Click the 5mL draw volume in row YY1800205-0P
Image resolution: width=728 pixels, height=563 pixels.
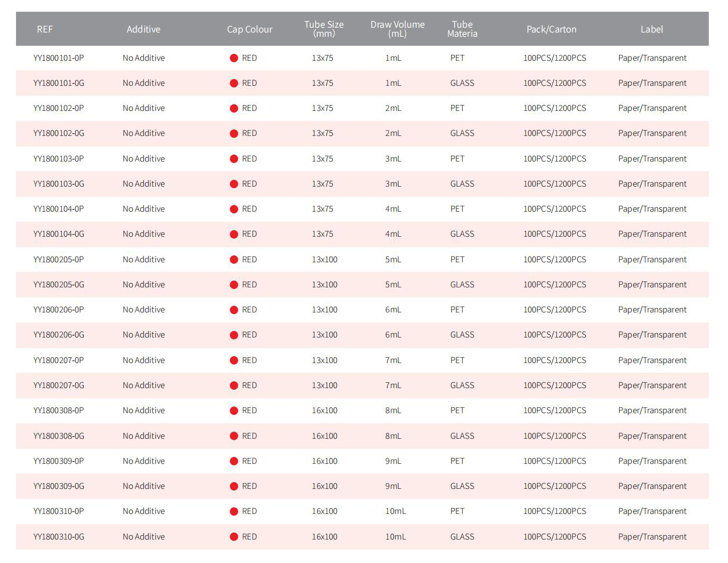[x=393, y=260]
